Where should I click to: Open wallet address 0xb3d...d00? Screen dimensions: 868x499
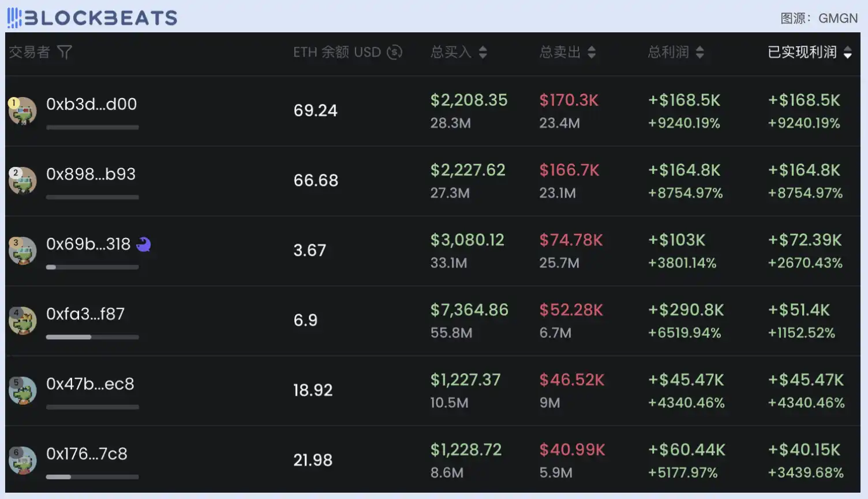[91, 105]
